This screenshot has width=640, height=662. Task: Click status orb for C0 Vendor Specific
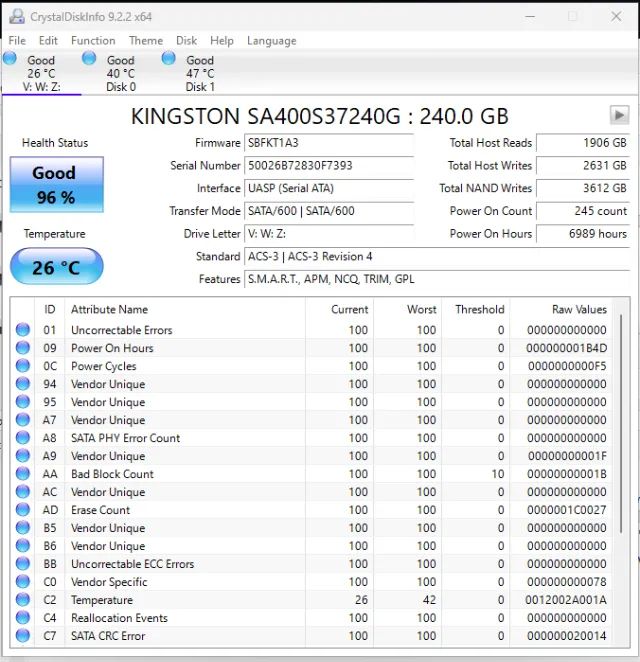23,582
